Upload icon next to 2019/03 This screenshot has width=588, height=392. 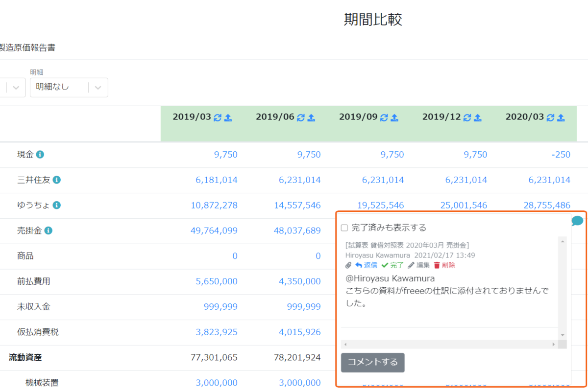228,117
